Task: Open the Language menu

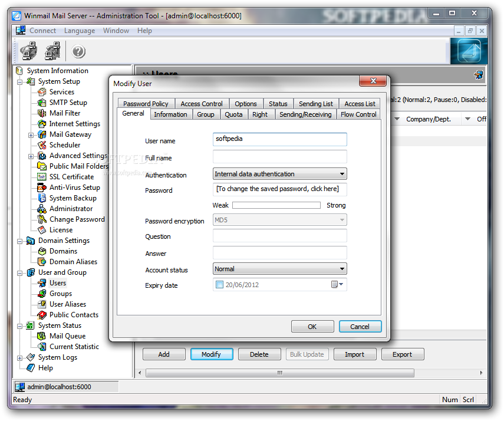Action: click(80, 31)
